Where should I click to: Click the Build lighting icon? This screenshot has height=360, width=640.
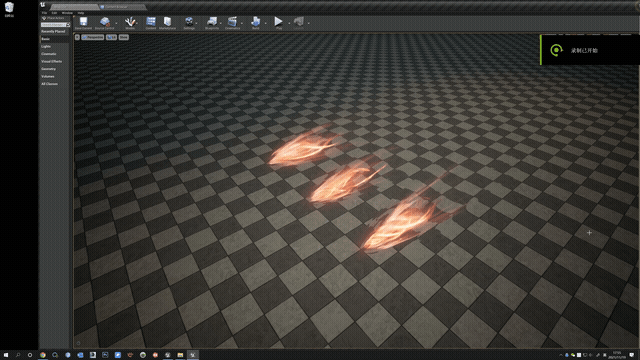[256, 22]
